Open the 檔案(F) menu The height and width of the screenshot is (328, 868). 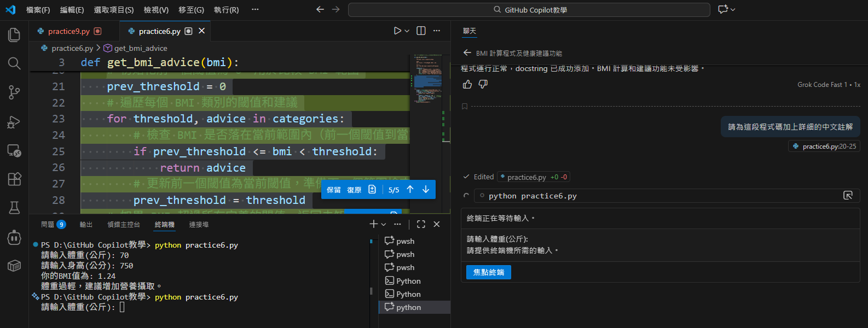(38, 10)
